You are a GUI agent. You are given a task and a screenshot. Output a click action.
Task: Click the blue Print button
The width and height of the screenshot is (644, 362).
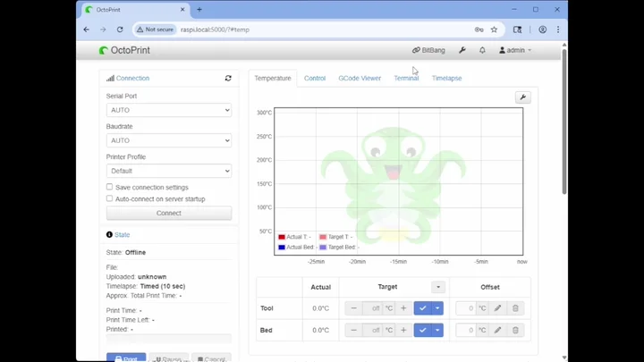[x=126, y=358]
